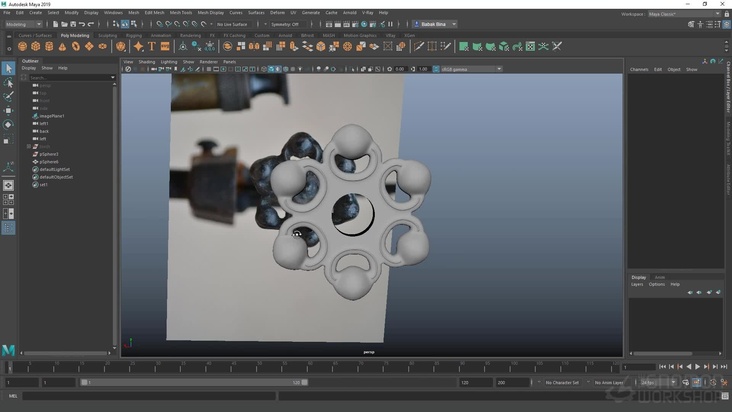Click the Undo arrow icon
This screenshot has height=412, width=732.
82,24
